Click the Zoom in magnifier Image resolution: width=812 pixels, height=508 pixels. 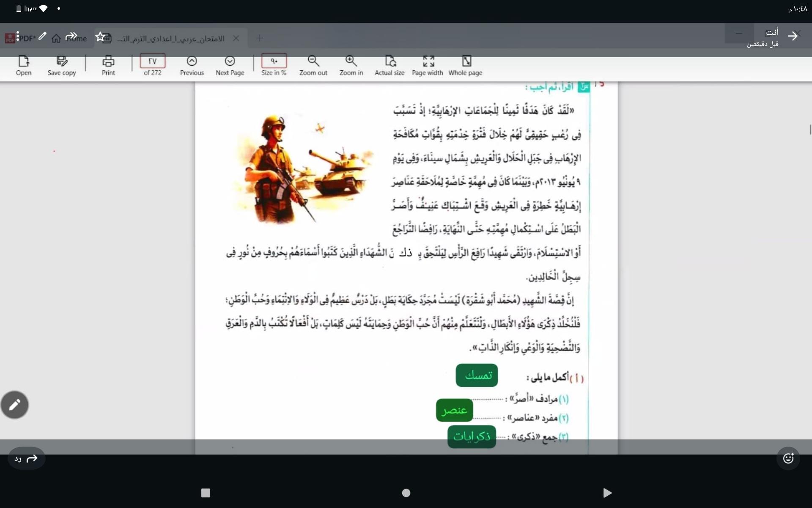[351, 62]
